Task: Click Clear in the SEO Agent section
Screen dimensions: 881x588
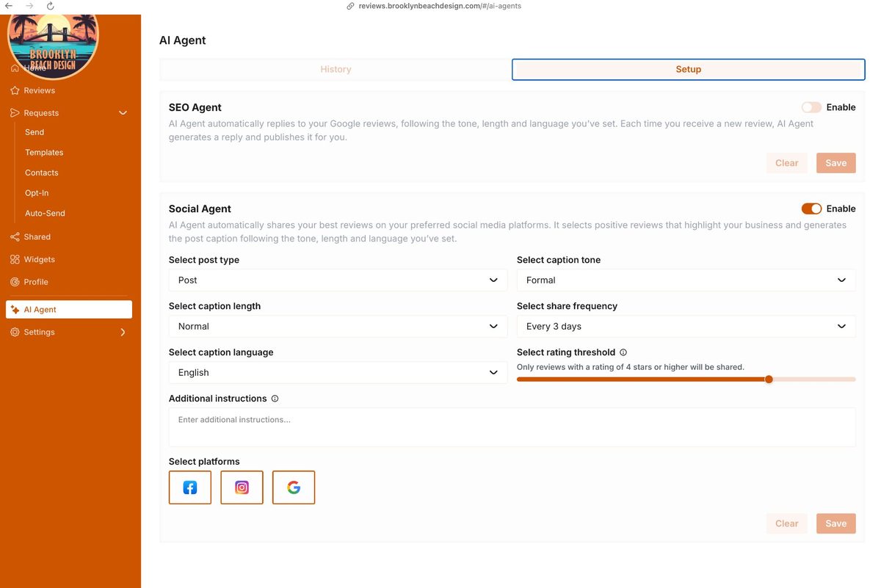Action: tap(786, 163)
